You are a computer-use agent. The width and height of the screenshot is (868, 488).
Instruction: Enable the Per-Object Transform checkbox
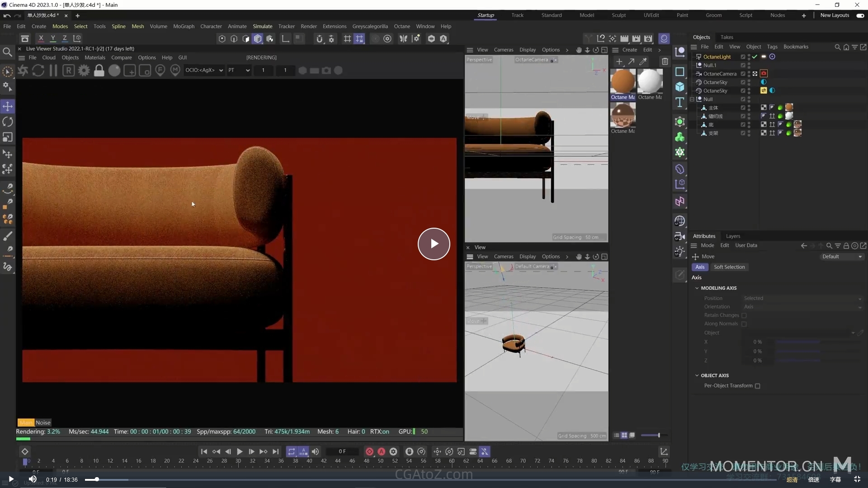[758, 386]
